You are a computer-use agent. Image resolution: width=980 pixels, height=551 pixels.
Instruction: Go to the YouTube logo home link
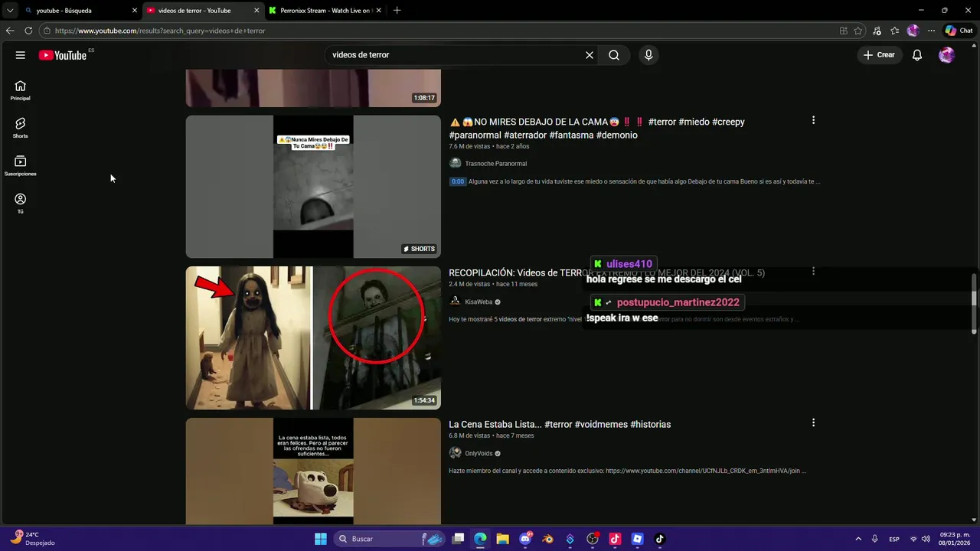[63, 55]
